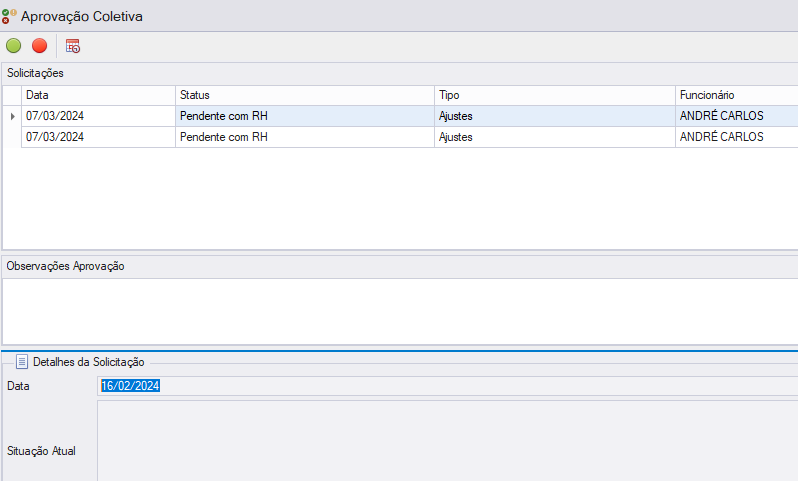Open the table history toolbar icon

tap(73, 46)
